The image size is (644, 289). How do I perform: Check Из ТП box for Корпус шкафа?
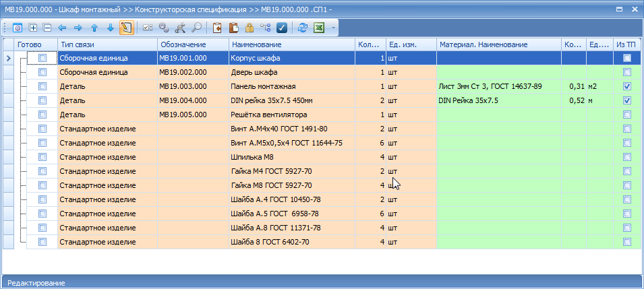point(626,59)
